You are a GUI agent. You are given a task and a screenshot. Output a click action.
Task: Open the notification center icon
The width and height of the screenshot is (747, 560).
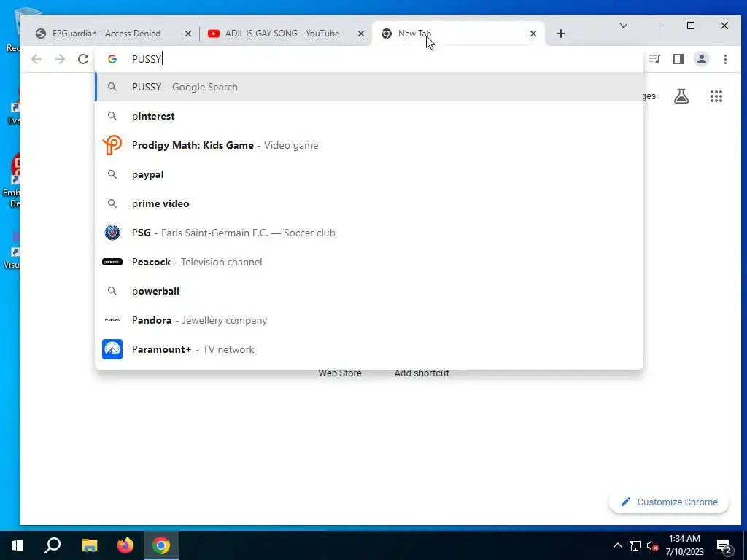[x=724, y=545]
